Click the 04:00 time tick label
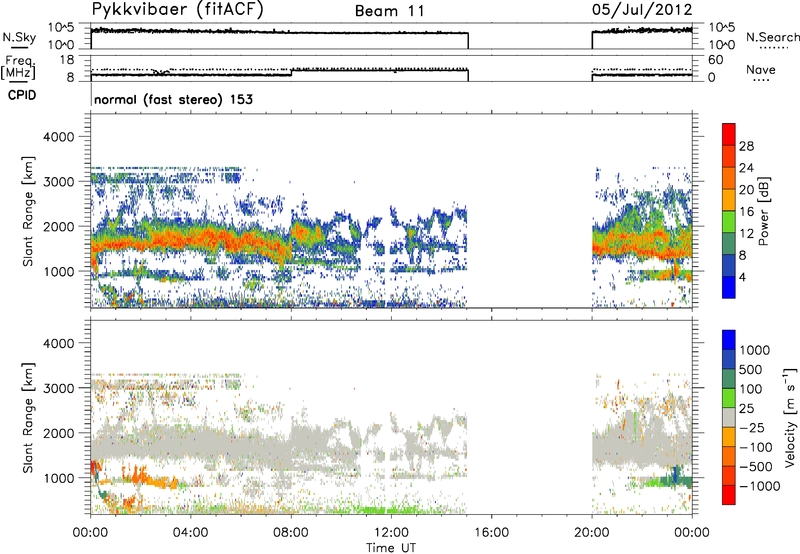The width and height of the screenshot is (800, 554). point(190,533)
